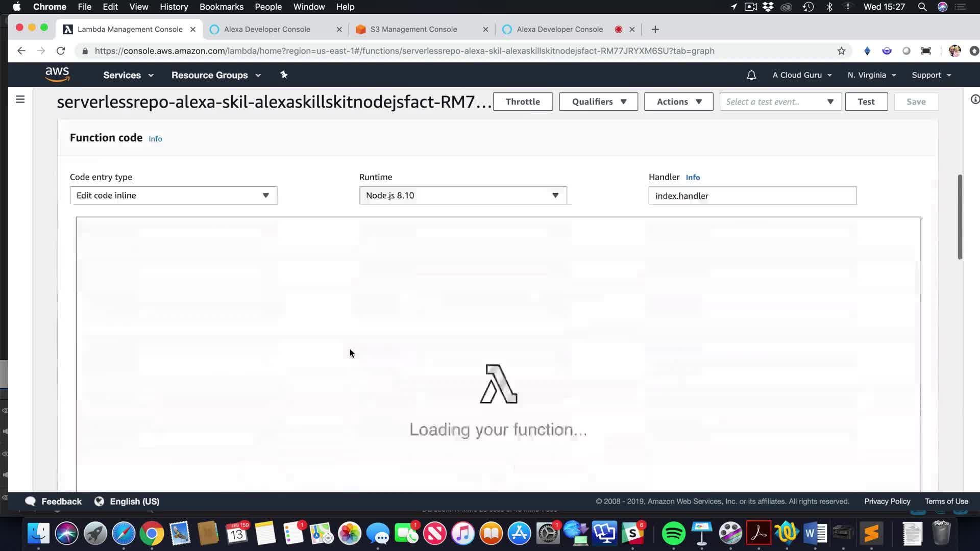Viewport: 980px width, 551px height.
Task: Bookmark this page with the star icon
Action: point(841,51)
